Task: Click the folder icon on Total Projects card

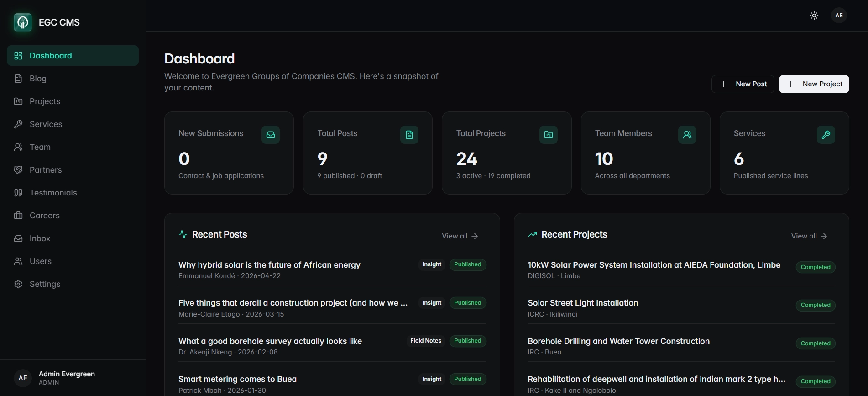Action: [549, 135]
